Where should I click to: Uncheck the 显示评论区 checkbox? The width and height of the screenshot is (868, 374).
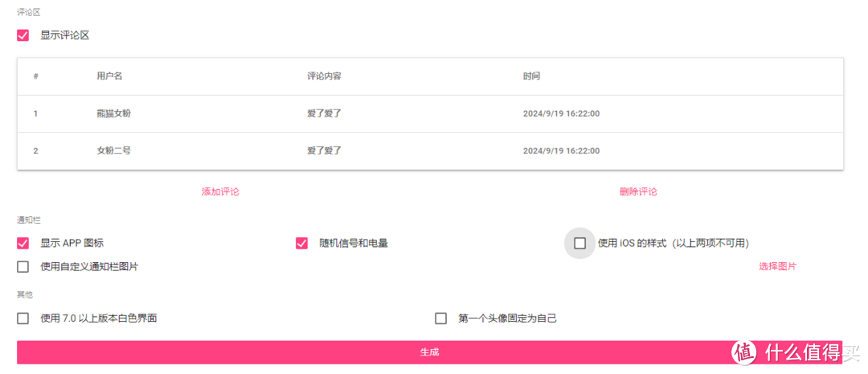[23, 35]
